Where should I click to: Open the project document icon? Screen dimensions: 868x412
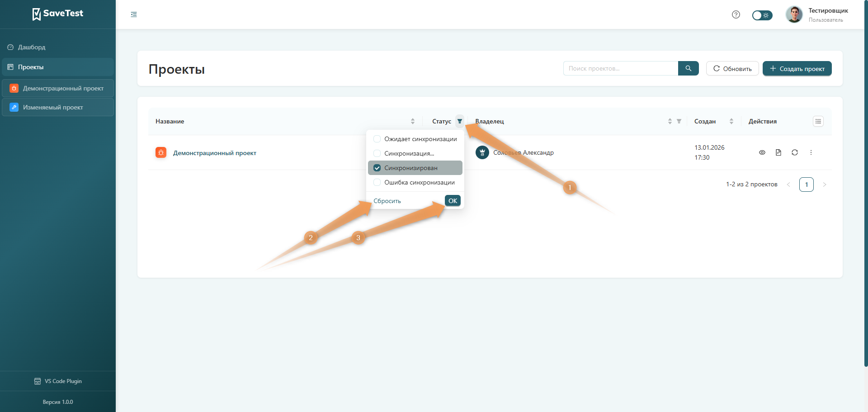tap(778, 152)
